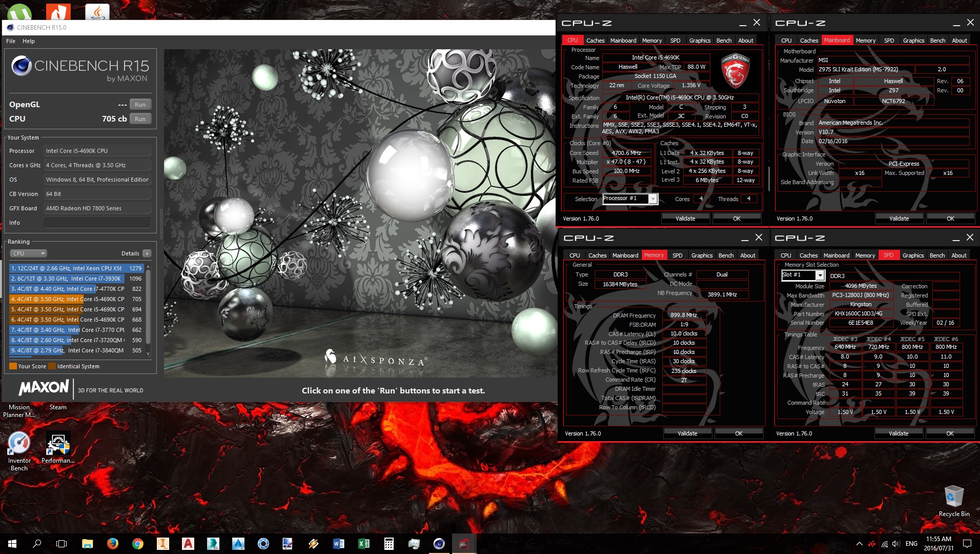Open Firefox from the taskbar
Viewport: 980px width, 554px height.
click(113, 544)
